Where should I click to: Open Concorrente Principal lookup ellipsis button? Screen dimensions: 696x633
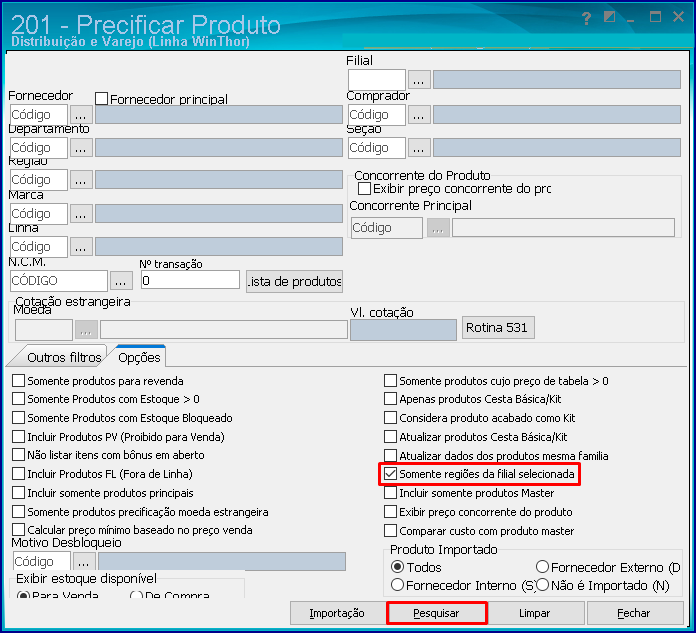[438, 228]
